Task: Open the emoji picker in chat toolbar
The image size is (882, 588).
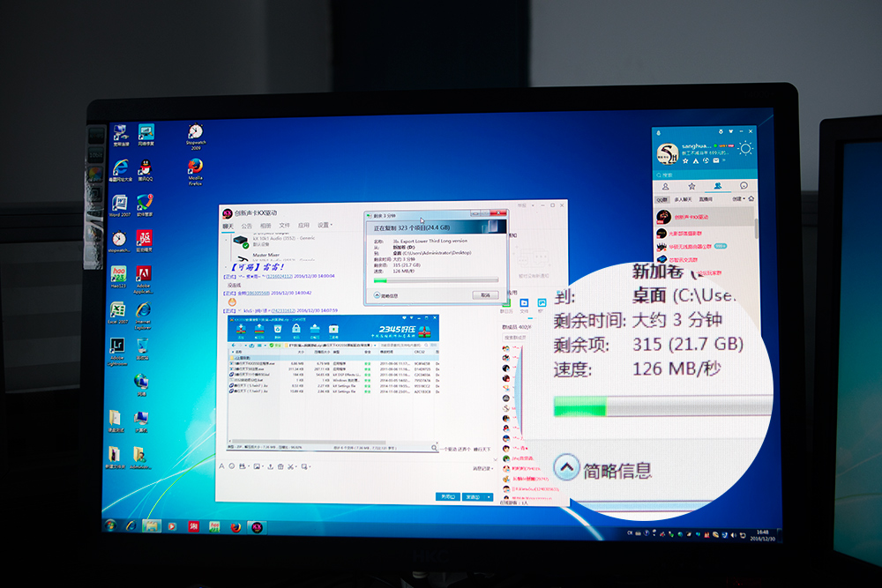Action: pyautogui.click(x=231, y=466)
